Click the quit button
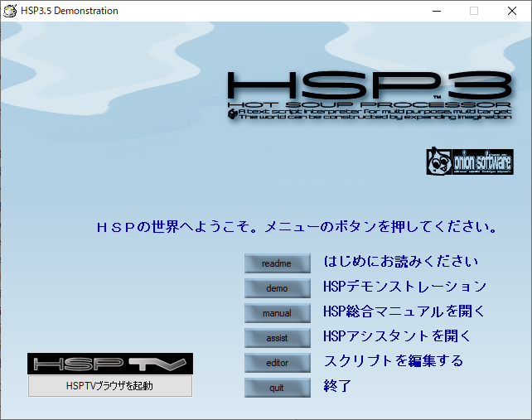 pos(278,388)
